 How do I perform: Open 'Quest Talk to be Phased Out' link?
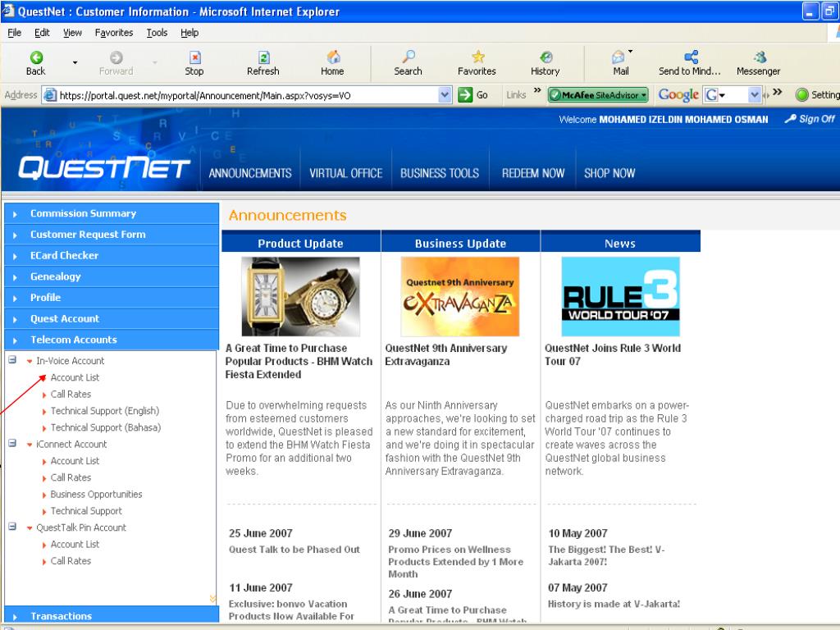294,549
